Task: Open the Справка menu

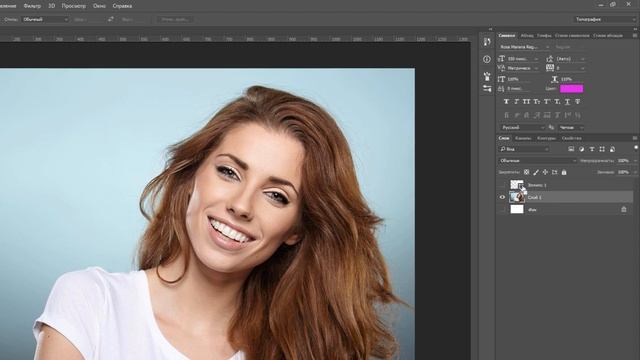Action: point(122,6)
